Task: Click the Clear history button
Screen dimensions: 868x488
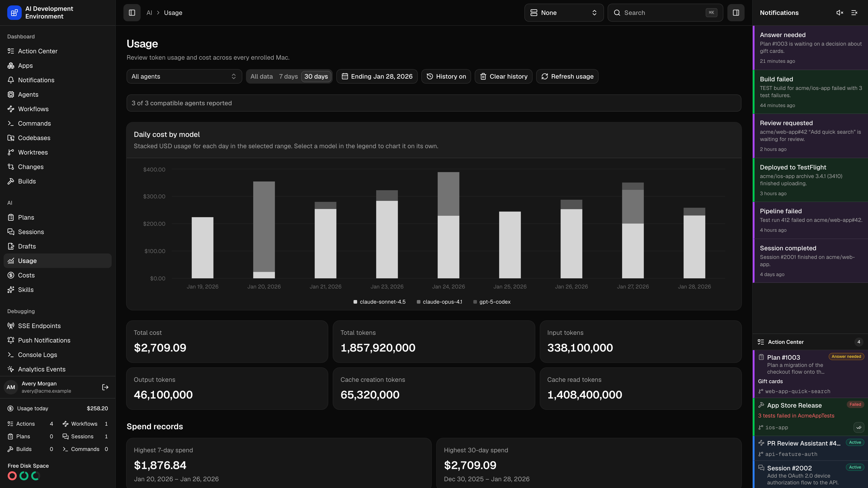Action: click(503, 76)
